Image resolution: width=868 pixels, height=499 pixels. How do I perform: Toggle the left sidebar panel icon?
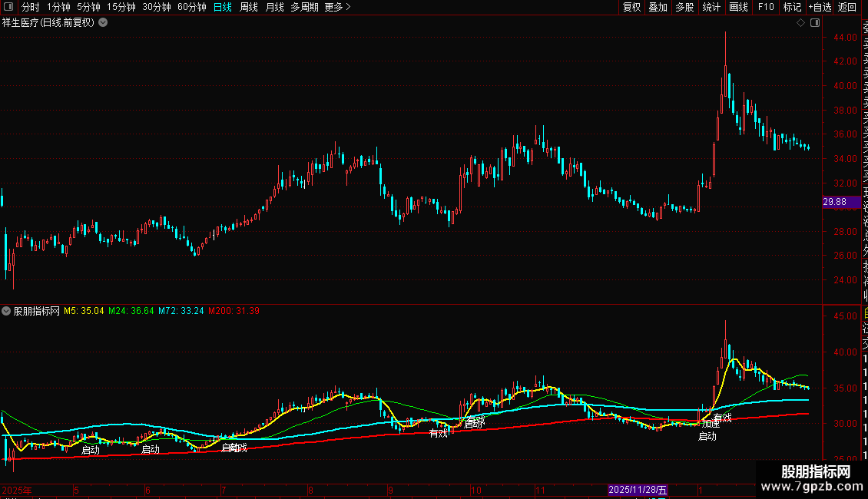[8, 8]
